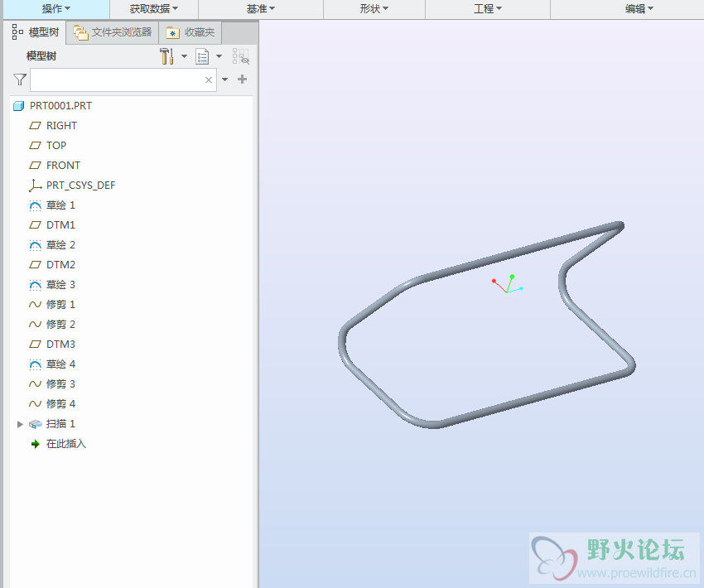
Task: Select the RIGHT datum plane
Action: 61,126
